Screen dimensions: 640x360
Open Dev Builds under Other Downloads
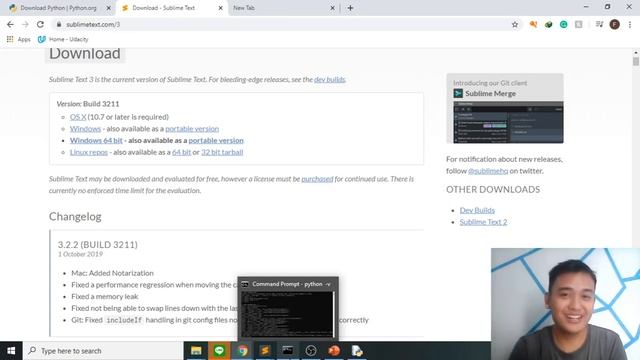pos(477,210)
